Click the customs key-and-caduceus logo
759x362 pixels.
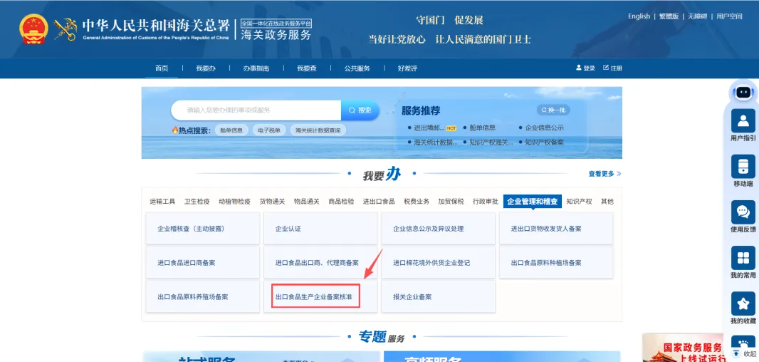click(x=65, y=30)
